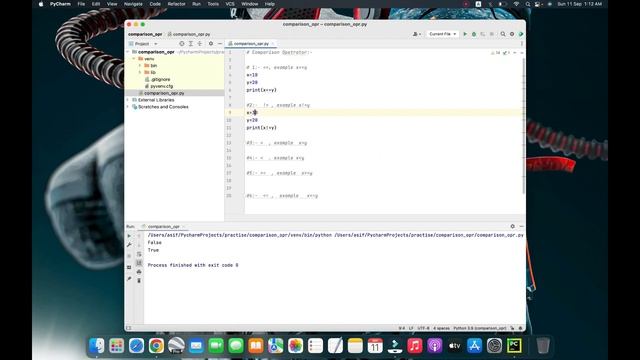Click Python interpreter in status bar
Screen dimensions: 640x360
(x=480, y=328)
